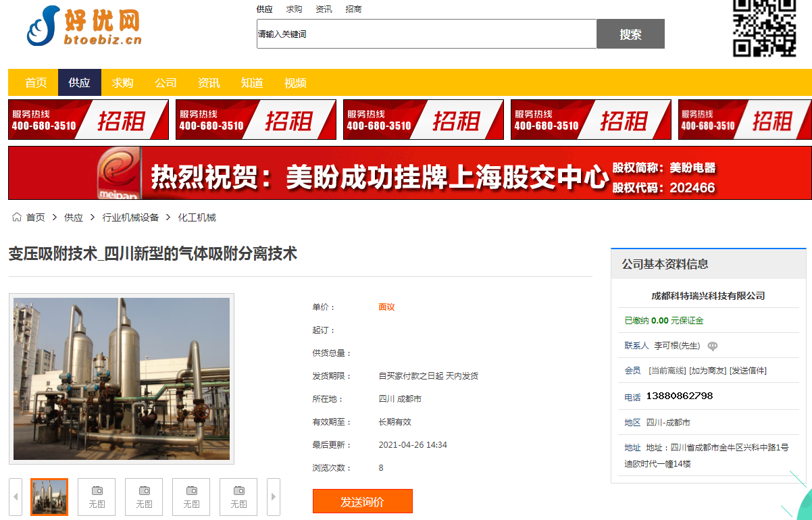
Task: Open the main product equipment photo
Action: [122, 378]
